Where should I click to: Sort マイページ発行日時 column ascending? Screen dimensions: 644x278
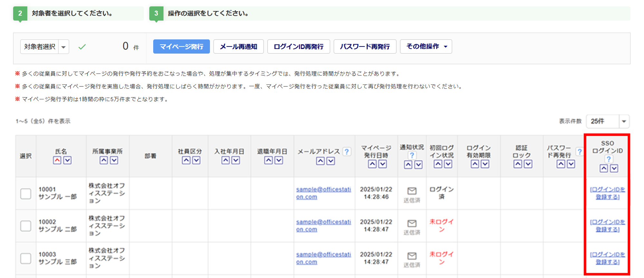coord(372,164)
